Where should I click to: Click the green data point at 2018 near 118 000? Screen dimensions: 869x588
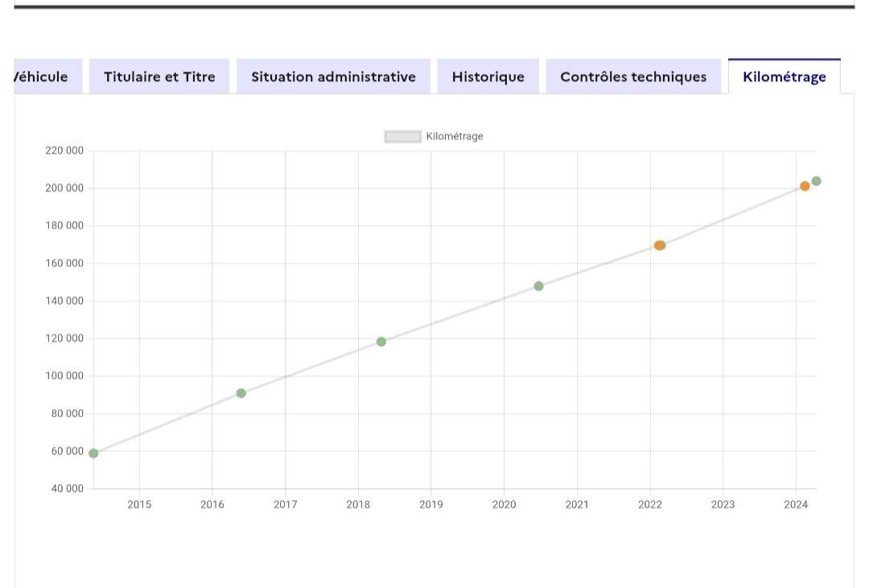pos(381,341)
